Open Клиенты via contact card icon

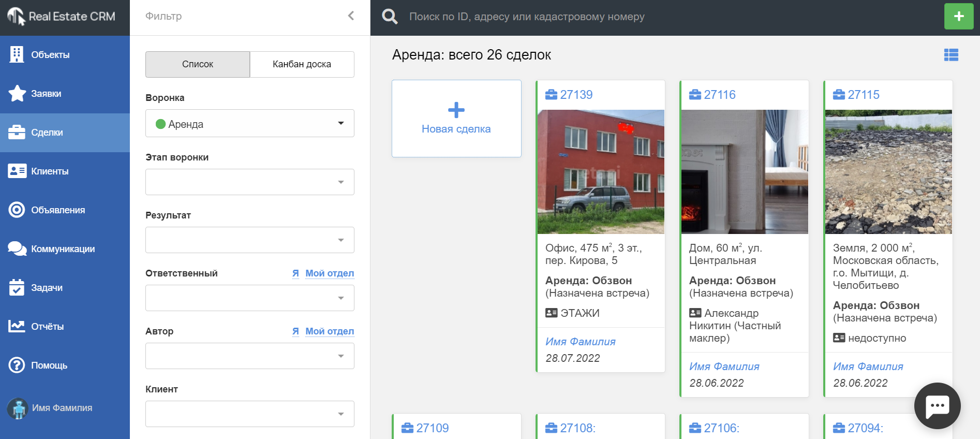(x=17, y=171)
